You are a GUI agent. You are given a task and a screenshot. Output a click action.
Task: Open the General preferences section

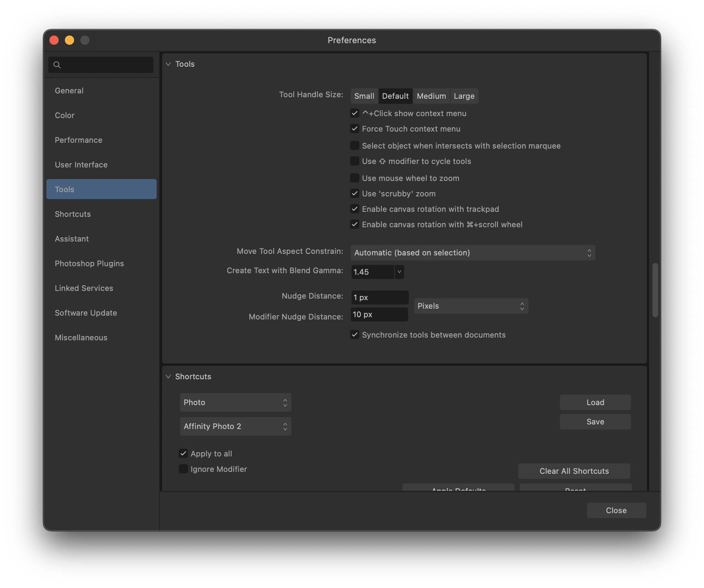(x=69, y=90)
